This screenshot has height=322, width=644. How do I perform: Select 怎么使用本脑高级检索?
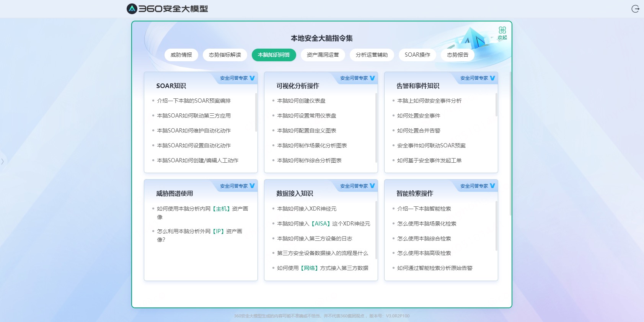pos(424,253)
